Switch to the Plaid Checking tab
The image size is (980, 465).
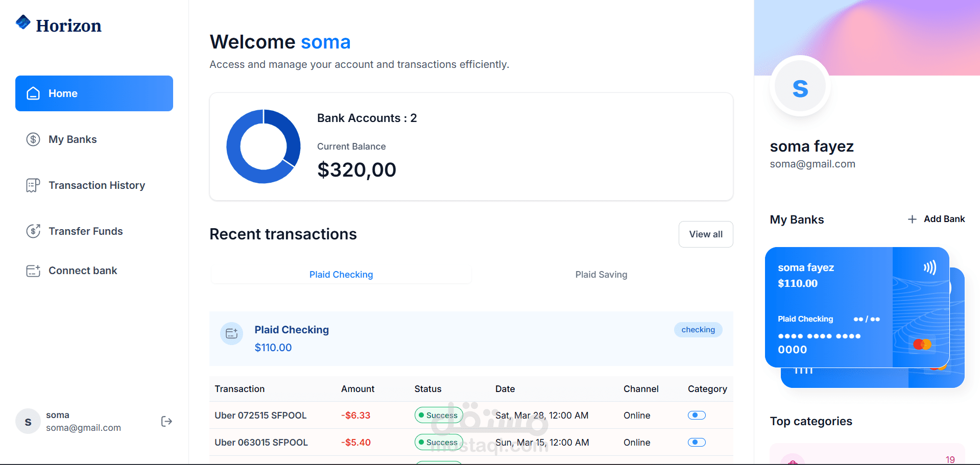(341, 275)
